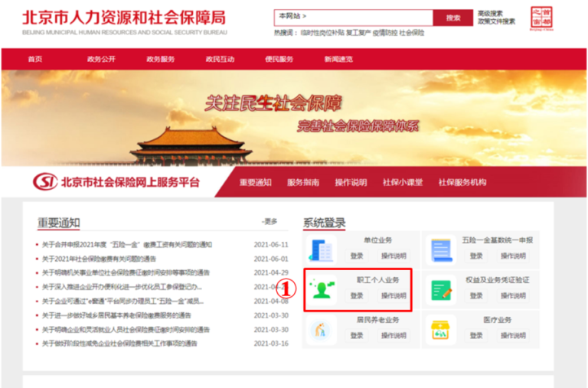Open notice 关于2021年社会保险缴费有关问题的通告
This screenshot has width=588, height=388.
pos(99,259)
